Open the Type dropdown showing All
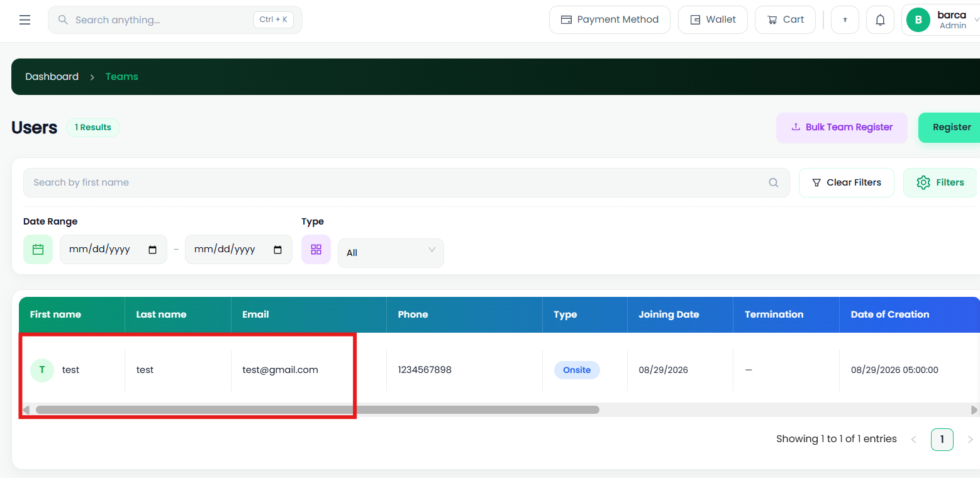Screen dimensions: 980x478 391,253
